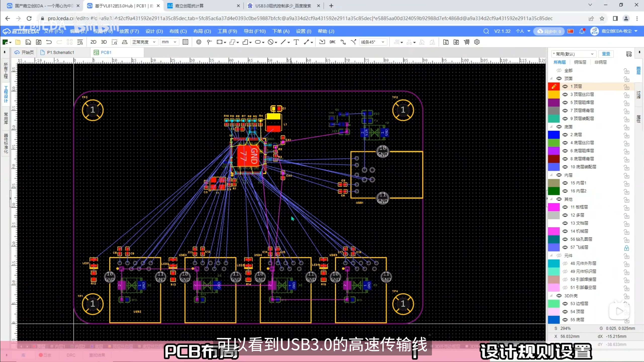Hide the 2 底层 bottom layer
This screenshot has height=362, width=644.
click(x=565, y=135)
